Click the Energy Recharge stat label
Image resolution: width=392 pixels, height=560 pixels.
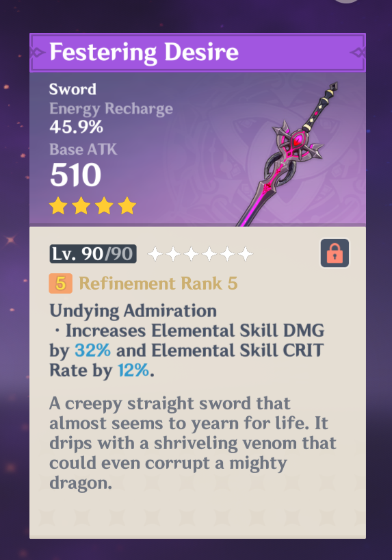tap(111, 109)
